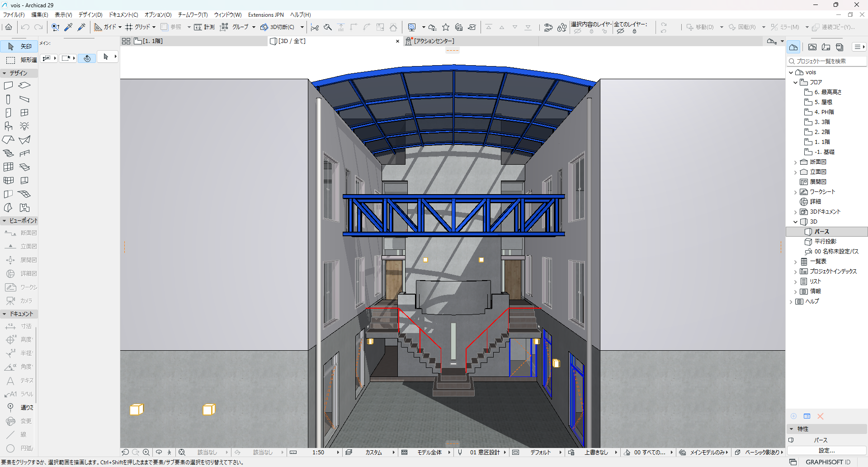Click the Favorites star icon in the toolbar
Image resolution: width=868 pixels, height=467 pixels.
click(446, 27)
